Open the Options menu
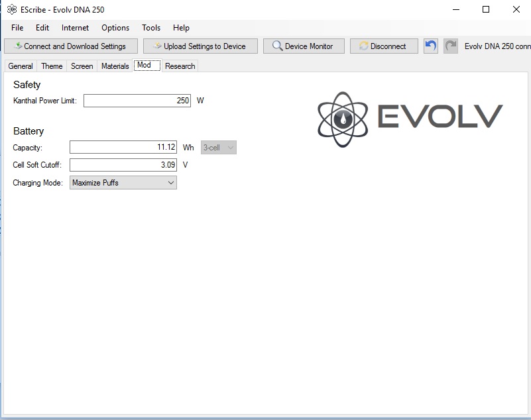The height and width of the screenshot is (420, 531). click(x=115, y=28)
